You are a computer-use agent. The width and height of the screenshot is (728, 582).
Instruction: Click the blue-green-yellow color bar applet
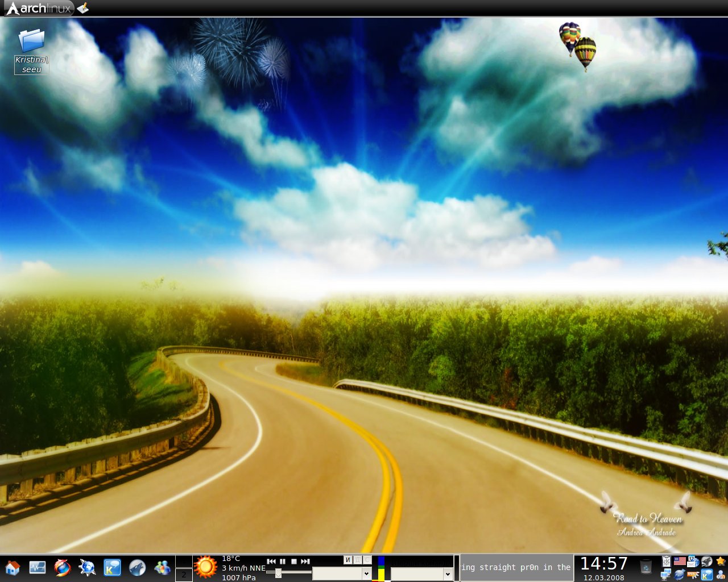381,568
